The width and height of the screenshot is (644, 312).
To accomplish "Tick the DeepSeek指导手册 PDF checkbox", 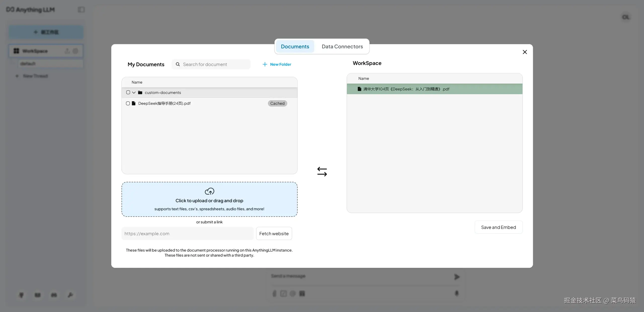I will [x=128, y=103].
